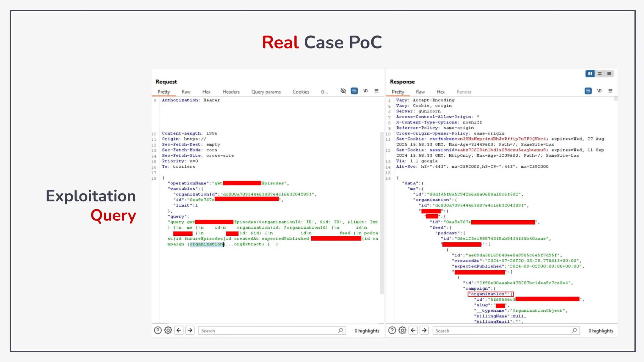Go to previous search match in Request

coord(179,330)
